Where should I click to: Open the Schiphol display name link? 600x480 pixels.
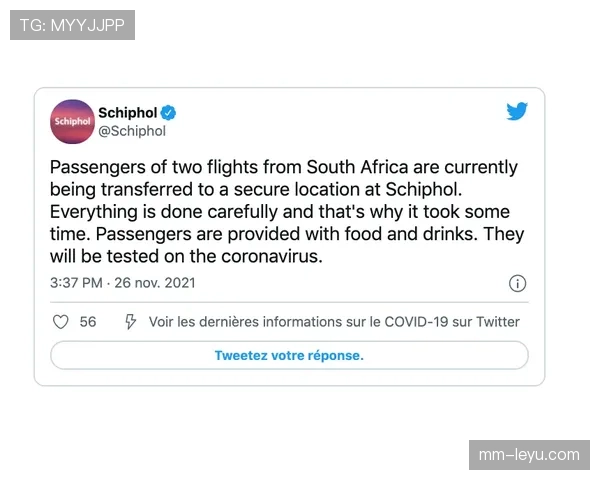tap(128, 112)
